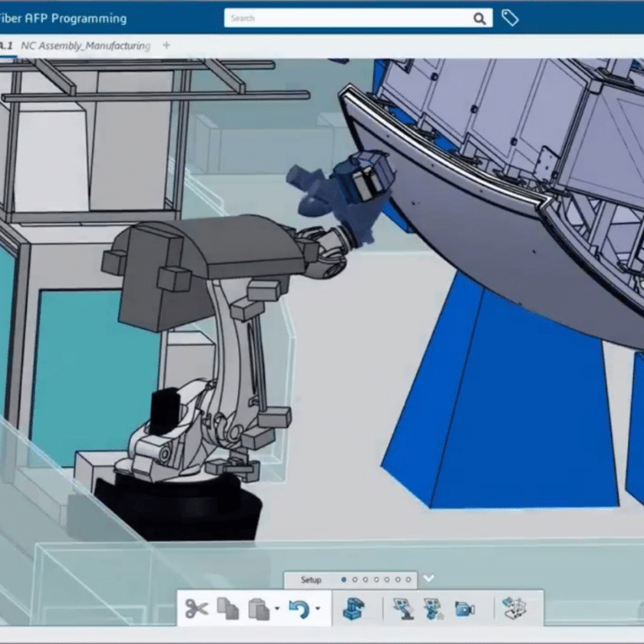Click the second machine-on-stand toolbar icon
The height and width of the screenshot is (644, 644).
(434, 609)
